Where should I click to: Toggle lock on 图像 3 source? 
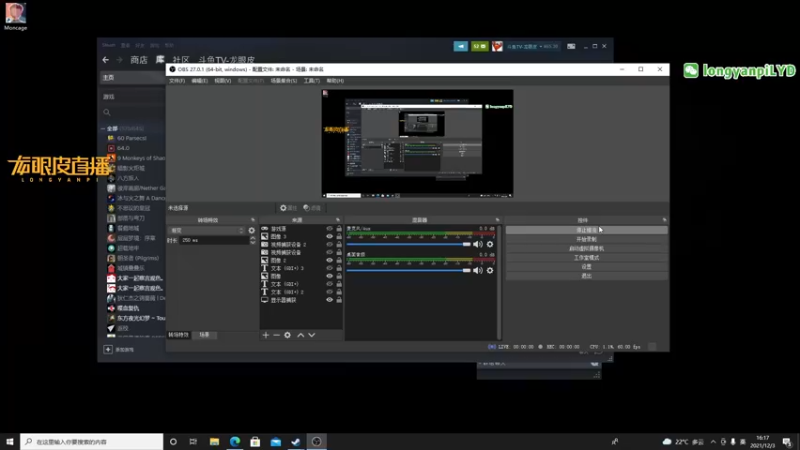point(339,237)
